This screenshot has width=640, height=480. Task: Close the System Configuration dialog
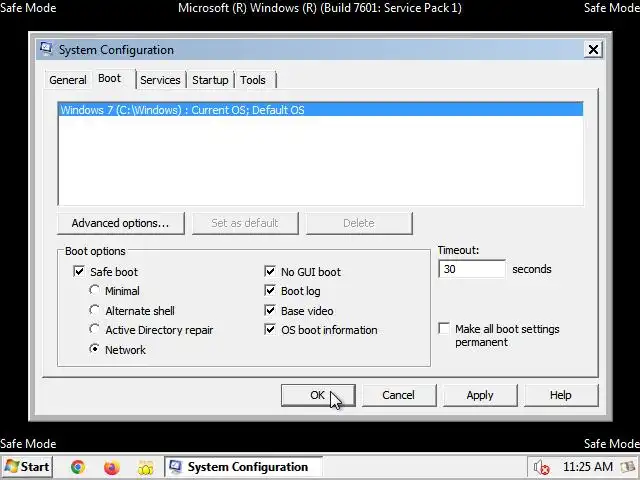tap(593, 49)
